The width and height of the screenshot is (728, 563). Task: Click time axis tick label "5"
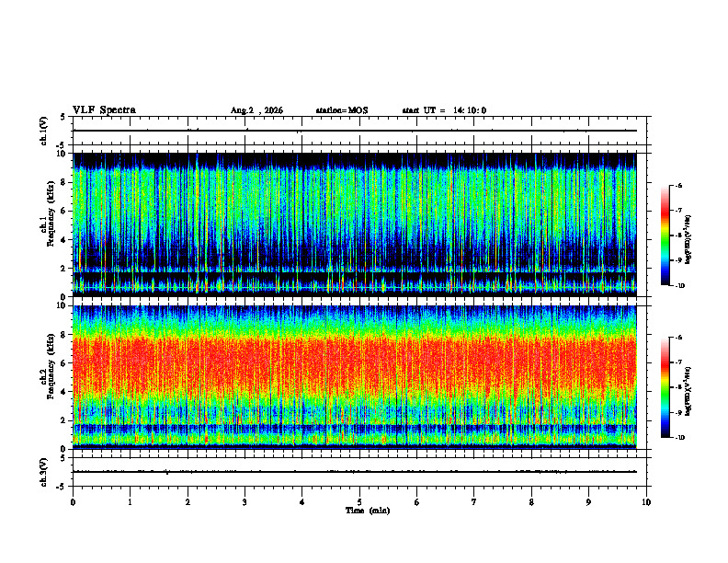point(359,502)
